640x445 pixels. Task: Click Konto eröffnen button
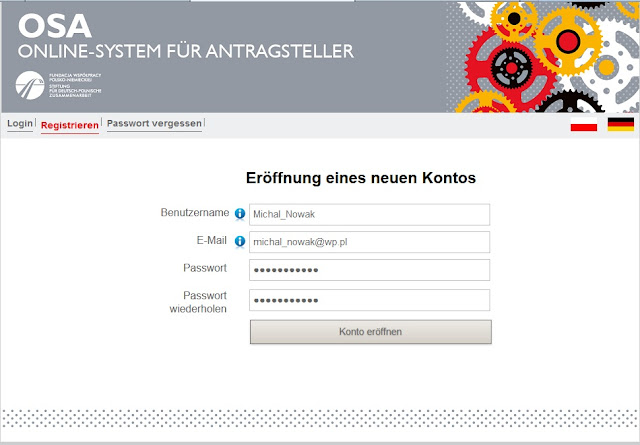pos(371,332)
